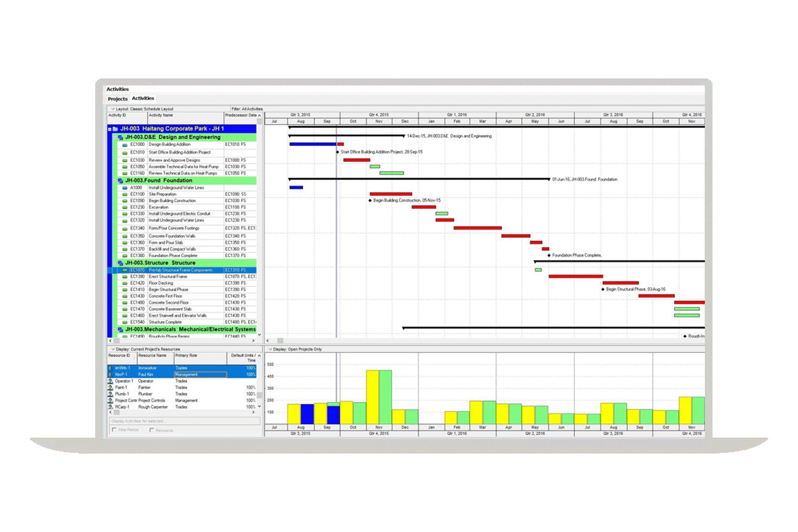Open the Layout: Classic Schedule Layout menu

142,109
